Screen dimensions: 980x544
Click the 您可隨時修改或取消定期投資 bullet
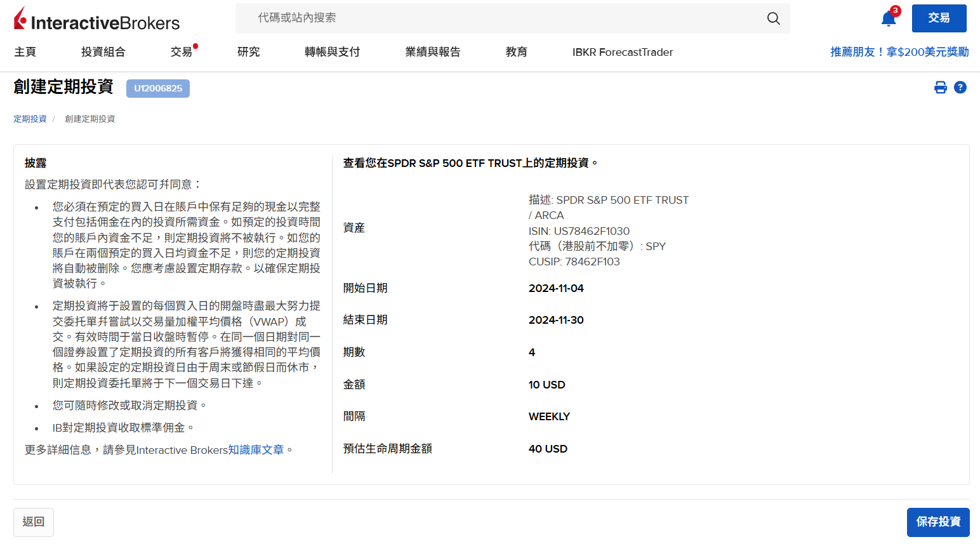click(x=129, y=406)
